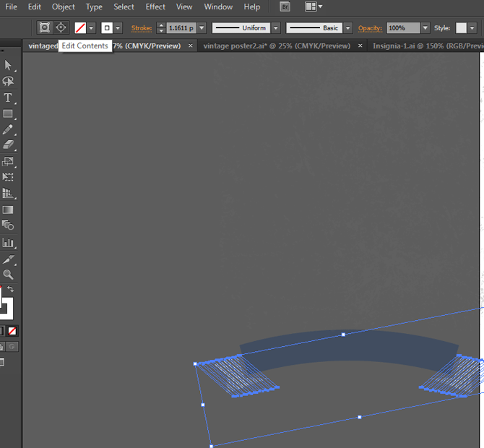The width and height of the screenshot is (484, 448).
Task: Expand the stroke weight dropdown
Action: point(201,28)
